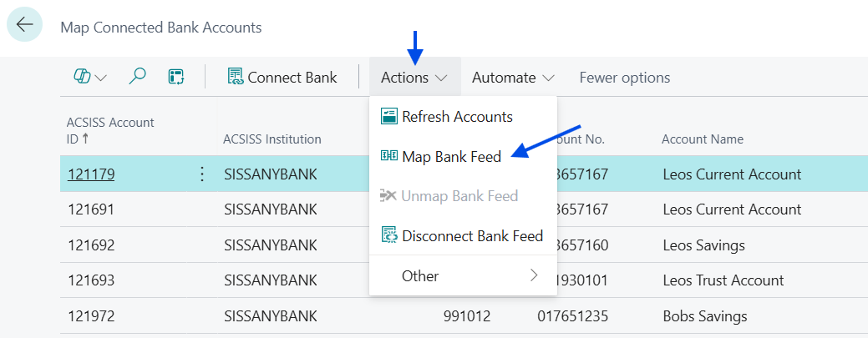This screenshot has height=338, width=868.
Task: Click the search magnifier icon
Action: click(138, 78)
